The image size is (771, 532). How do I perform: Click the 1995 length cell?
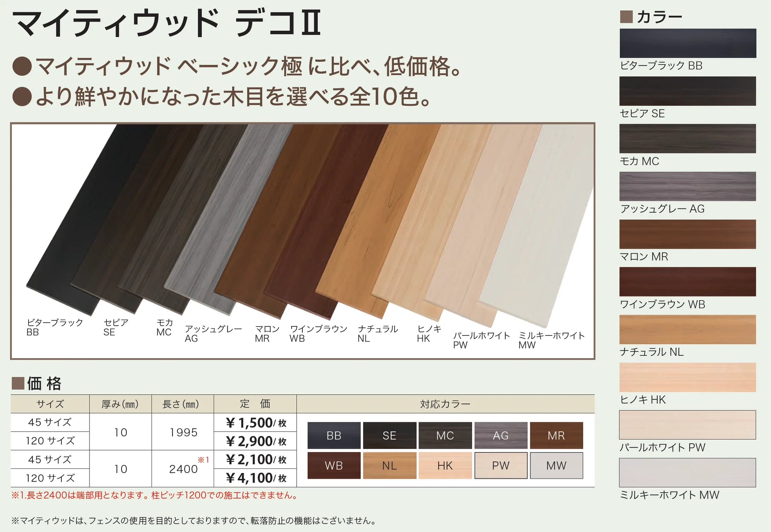click(x=183, y=432)
